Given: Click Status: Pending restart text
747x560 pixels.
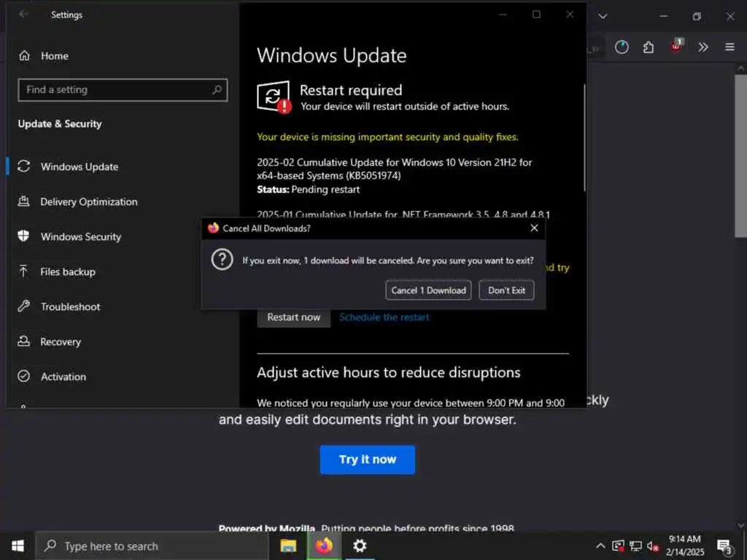Looking at the screenshot, I should [x=309, y=190].
